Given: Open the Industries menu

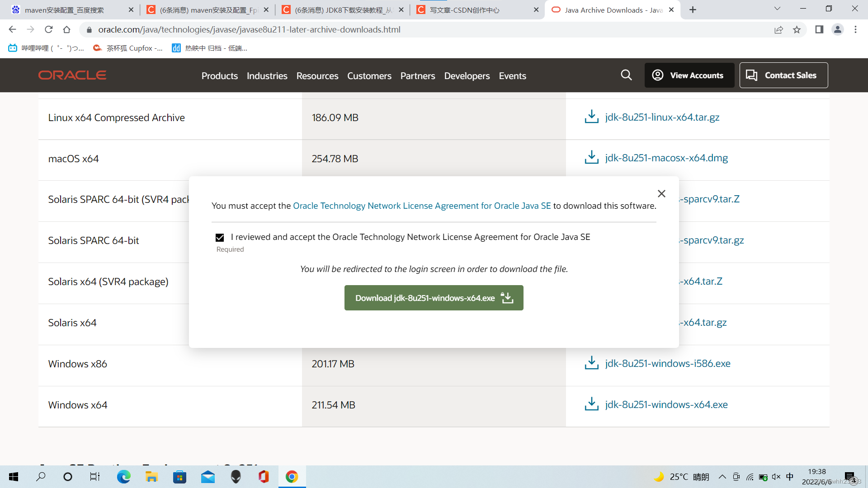Looking at the screenshot, I should point(267,76).
